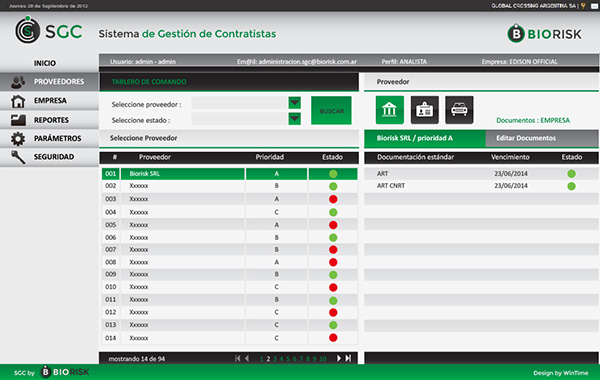Viewport: 600px width, 380px height.
Task: Open the company documents building icon
Action: click(x=390, y=110)
